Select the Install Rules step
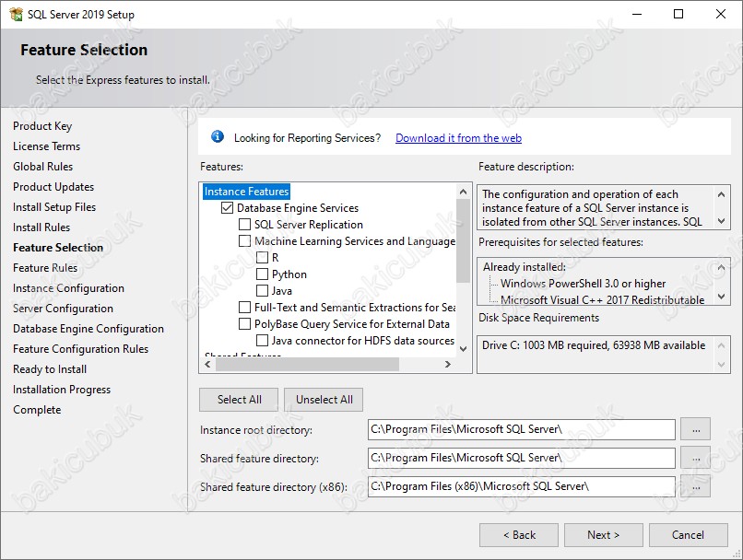743x560 pixels. pyautogui.click(x=41, y=227)
